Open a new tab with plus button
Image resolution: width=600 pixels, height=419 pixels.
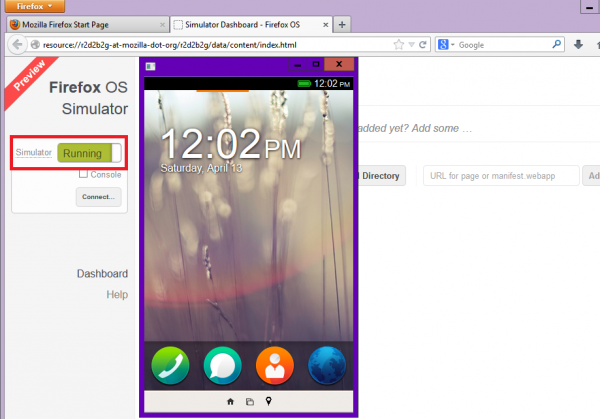click(x=342, y=25)
